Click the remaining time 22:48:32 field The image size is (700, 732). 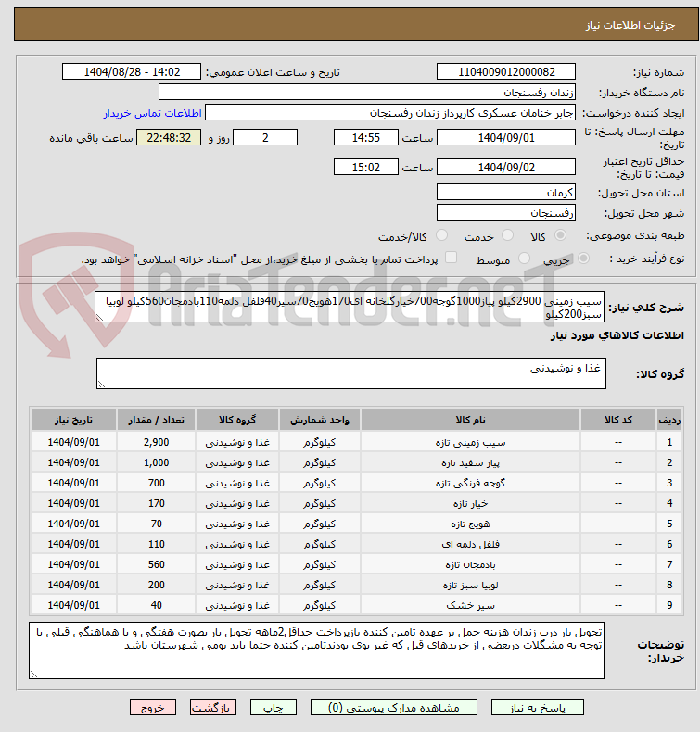coord(169,138)
